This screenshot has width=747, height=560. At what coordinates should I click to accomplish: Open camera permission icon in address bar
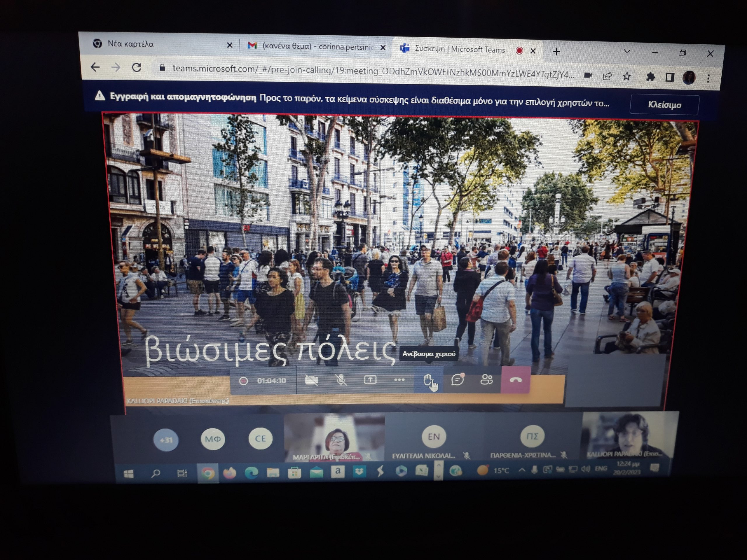click(x=588, y=75)
